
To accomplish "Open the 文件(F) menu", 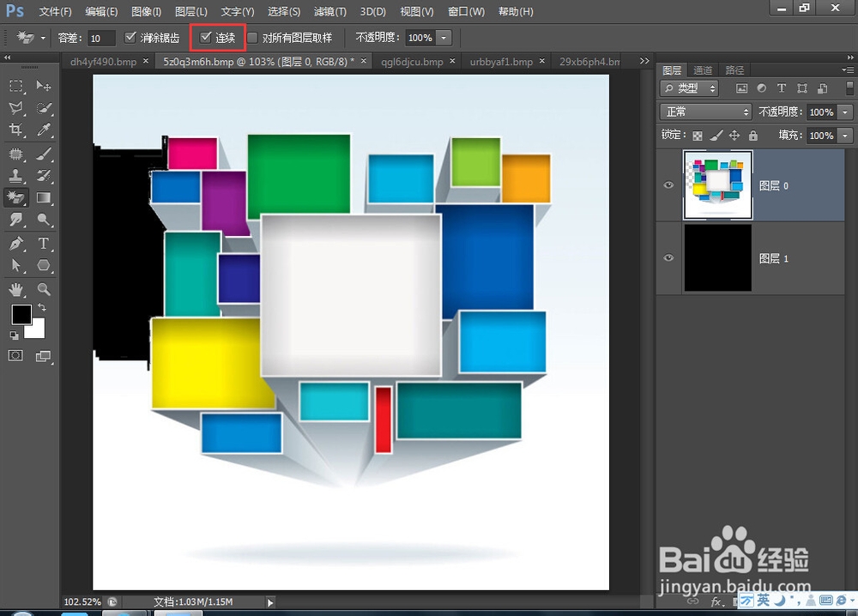I will (55, 11).
